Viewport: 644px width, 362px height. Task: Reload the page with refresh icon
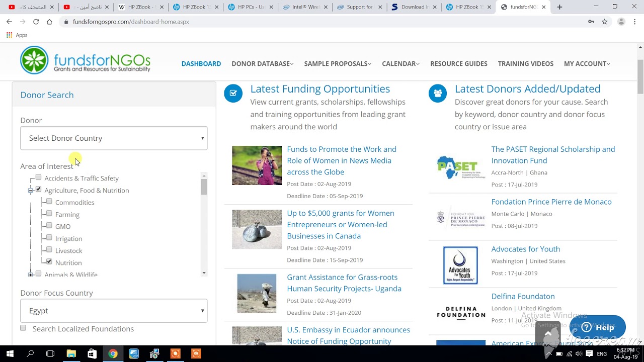coord(36,22)
